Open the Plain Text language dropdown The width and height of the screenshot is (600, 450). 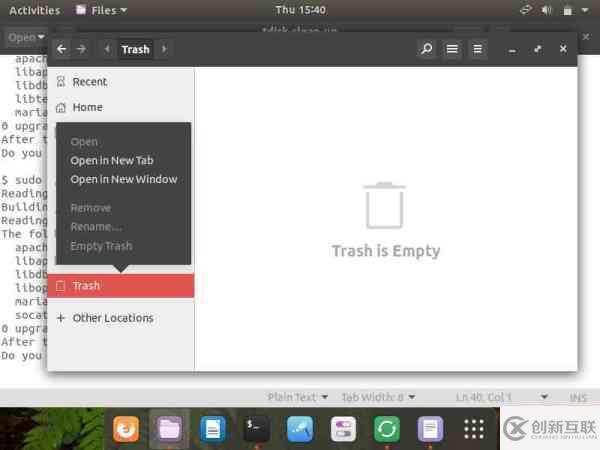pos(298,397)
